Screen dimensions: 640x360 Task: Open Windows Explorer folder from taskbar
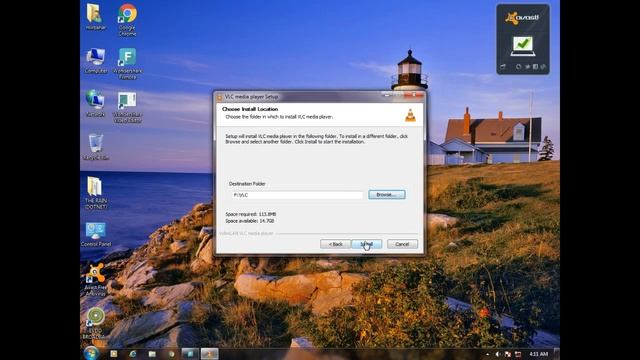click(152, 354)
